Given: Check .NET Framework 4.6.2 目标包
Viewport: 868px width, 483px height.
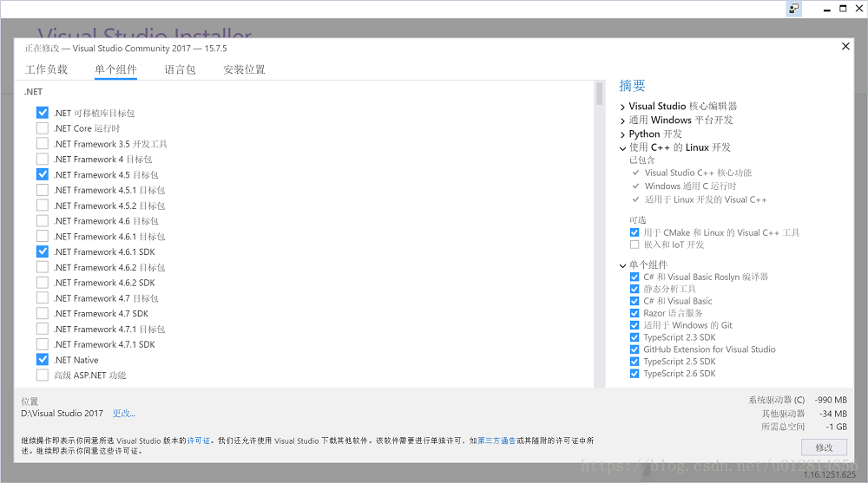Looking at the screenshot, I should [x=42, y=267].
